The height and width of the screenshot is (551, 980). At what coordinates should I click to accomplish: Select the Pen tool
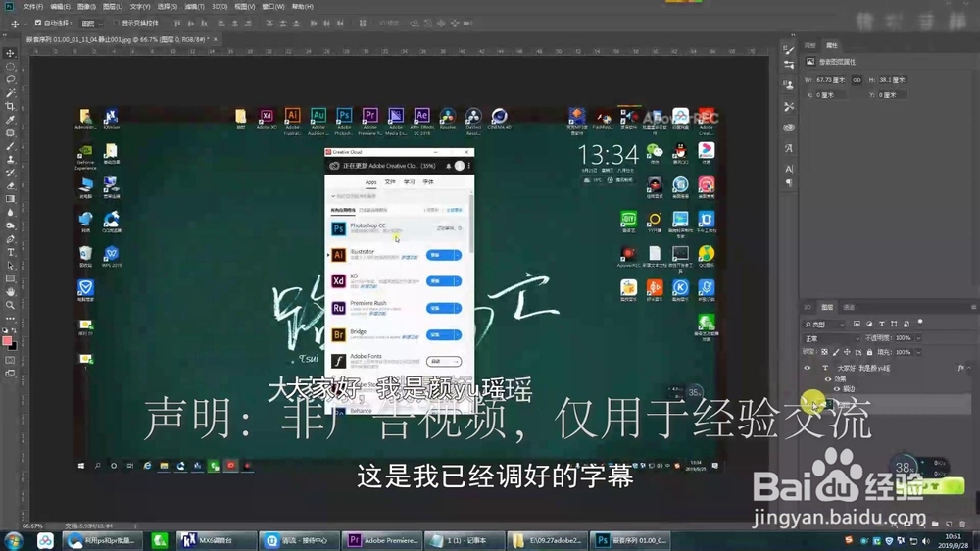click(10, 239)
